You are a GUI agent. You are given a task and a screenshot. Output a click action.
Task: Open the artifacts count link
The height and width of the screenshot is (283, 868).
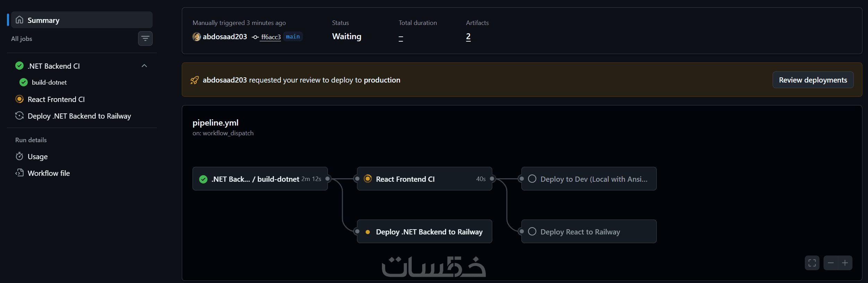tap(468, 37)
